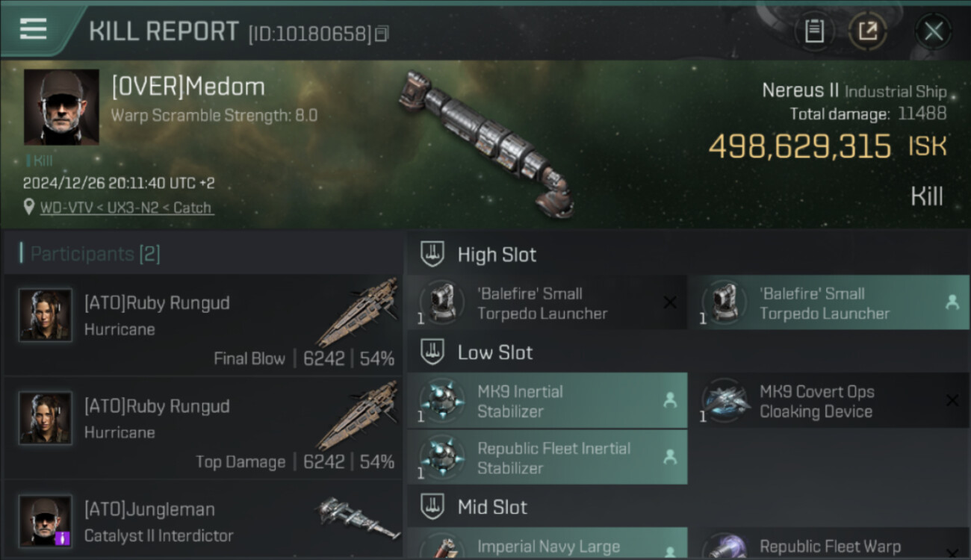Click the Mid Slot shield icon
The width and height of the screenshot is (971, 560).
click(x=432, y=507)
